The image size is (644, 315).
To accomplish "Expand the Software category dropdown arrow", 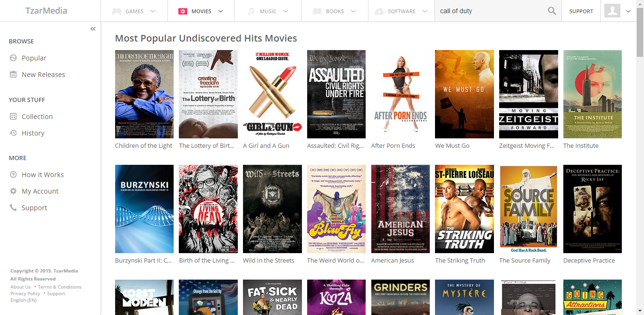I will click(425, 11).
